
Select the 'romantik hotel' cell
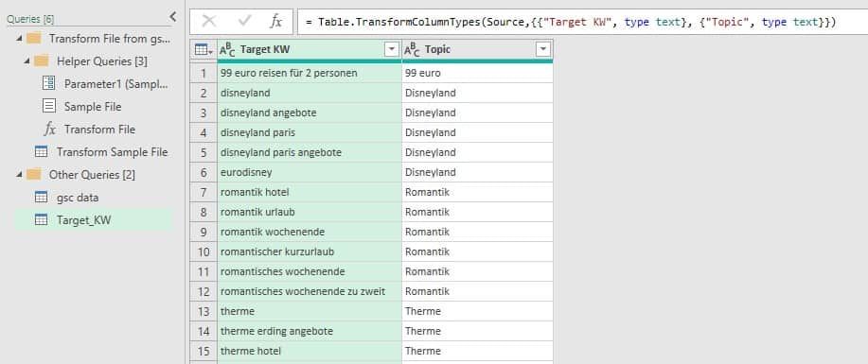(310, 192)
